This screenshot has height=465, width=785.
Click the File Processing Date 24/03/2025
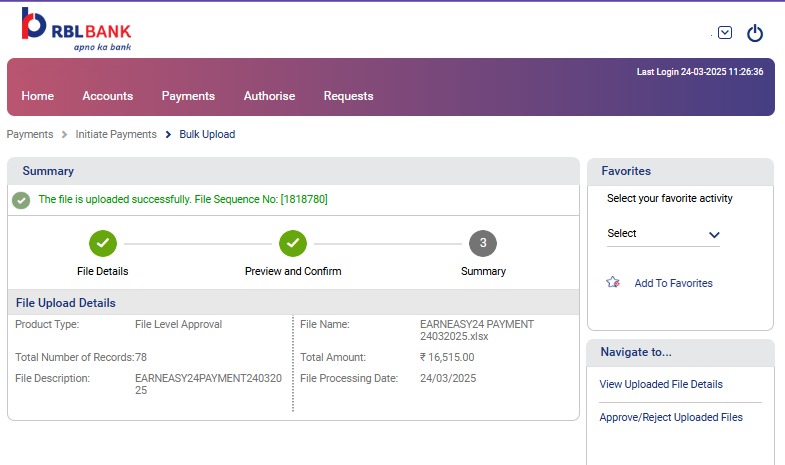point(448,378)
